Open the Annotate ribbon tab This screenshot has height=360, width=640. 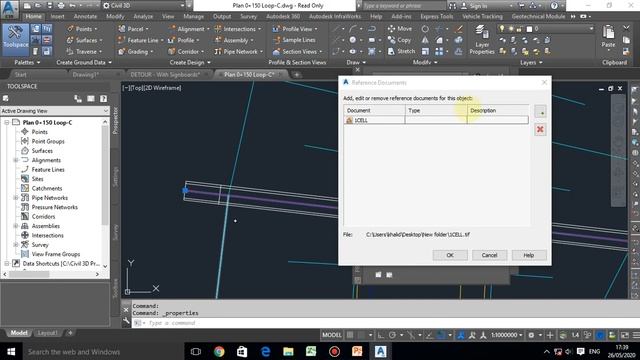click(x=85, y=16)
